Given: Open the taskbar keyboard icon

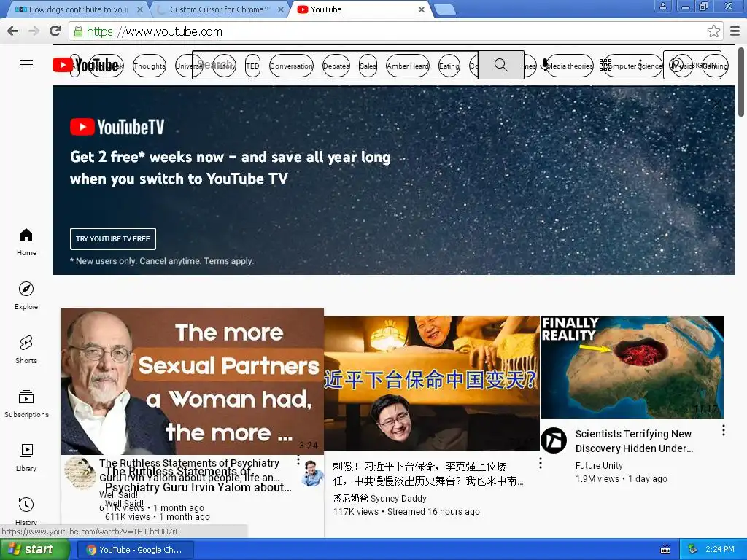Looking at the screenshot, I should (665, 550).
